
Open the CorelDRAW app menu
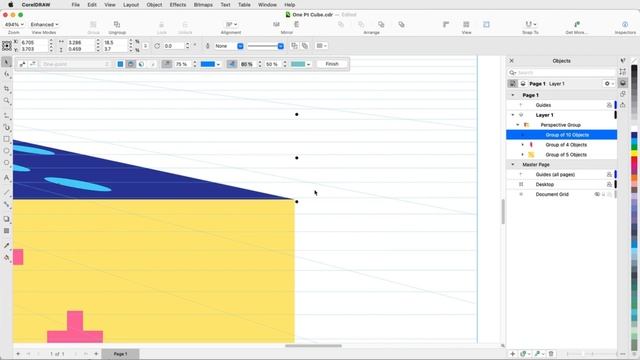point(36,5)
